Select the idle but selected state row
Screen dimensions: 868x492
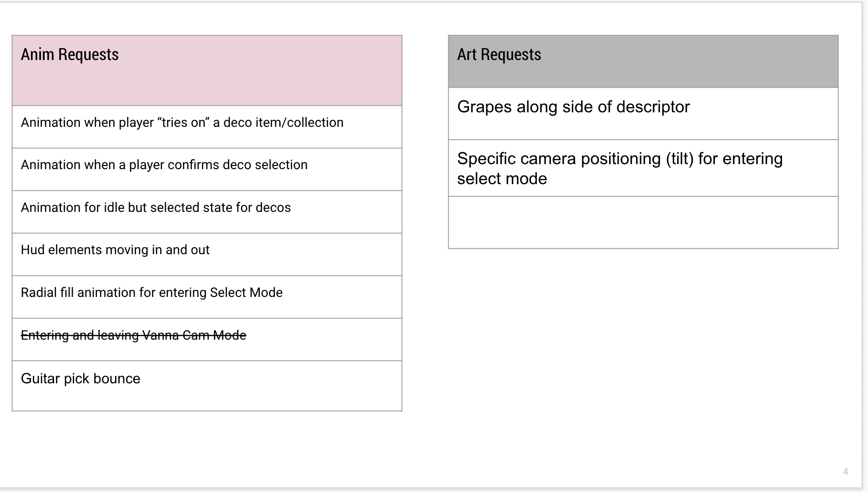tap(207, 212)
